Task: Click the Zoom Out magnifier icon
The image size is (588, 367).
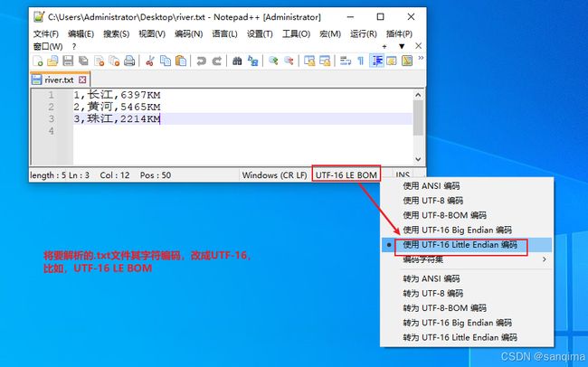Action: (x=289, y=61)
